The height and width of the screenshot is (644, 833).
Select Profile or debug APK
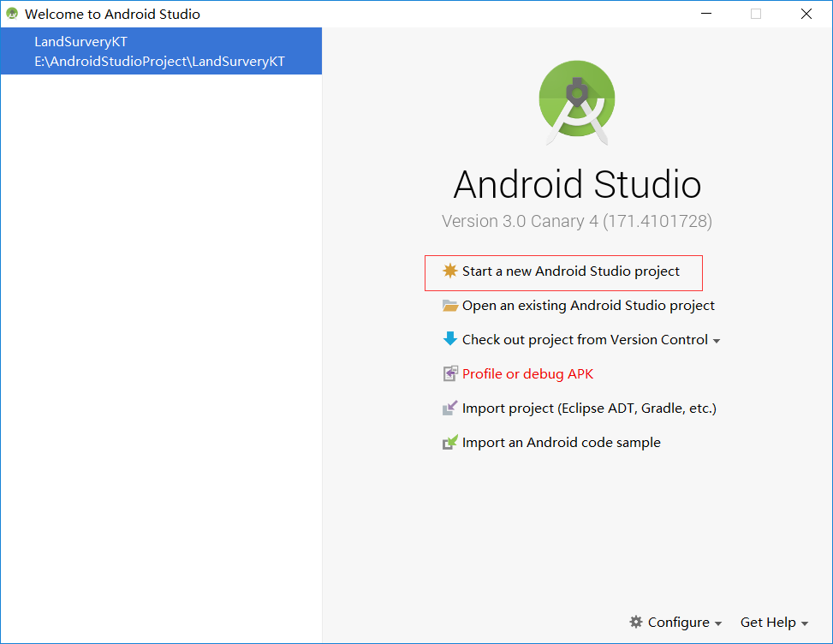527,373
